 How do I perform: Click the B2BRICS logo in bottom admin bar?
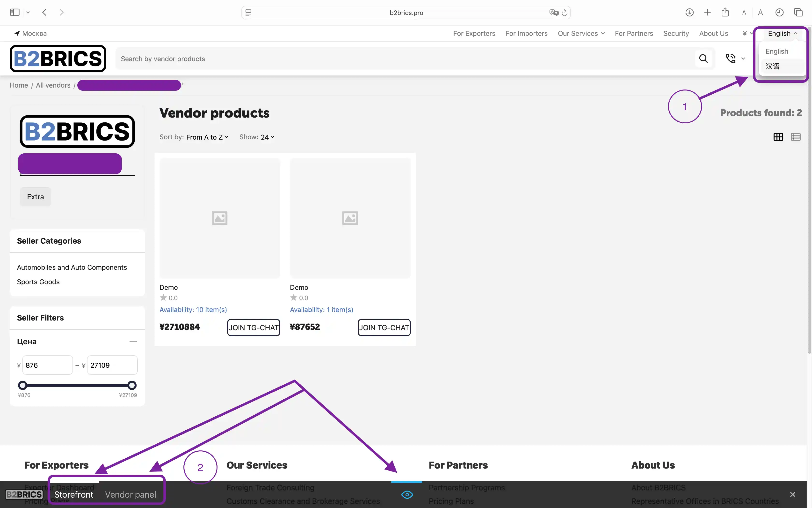(x=24, y=494)
